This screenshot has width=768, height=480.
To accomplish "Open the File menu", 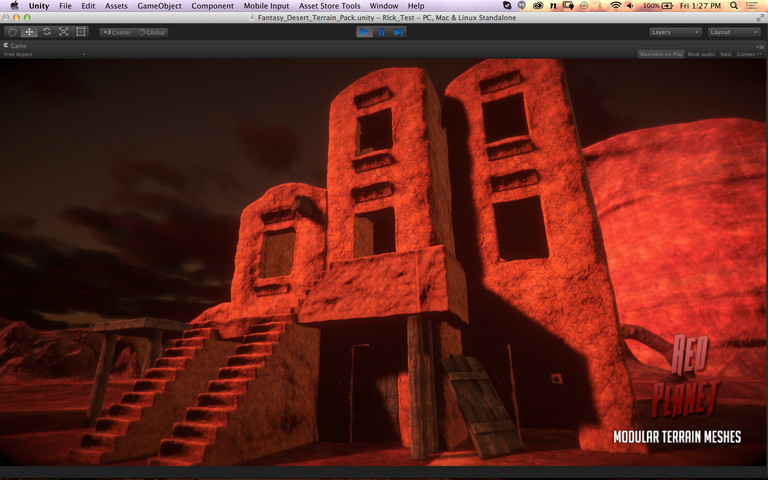I will coord(65,6).
